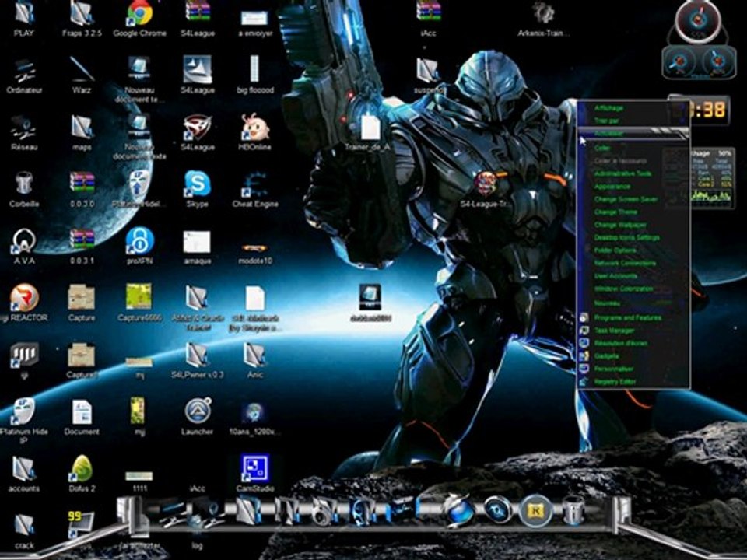
Task: Open the 10ans_1280x image icon
Action: click(255, 418)
